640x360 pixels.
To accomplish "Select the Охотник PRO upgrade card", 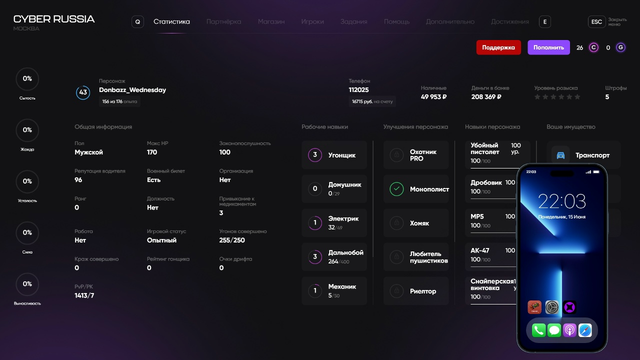I will click(x=416, y=155).
